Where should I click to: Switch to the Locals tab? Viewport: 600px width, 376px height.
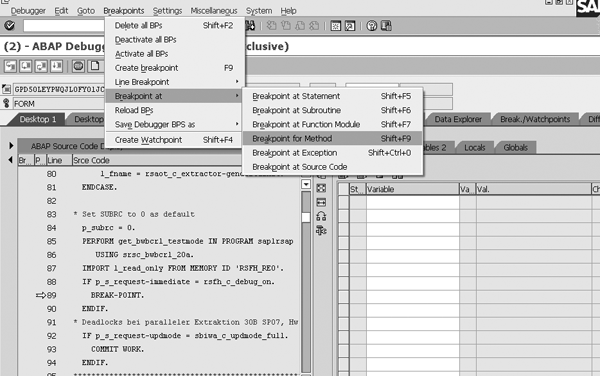(474, 147)
